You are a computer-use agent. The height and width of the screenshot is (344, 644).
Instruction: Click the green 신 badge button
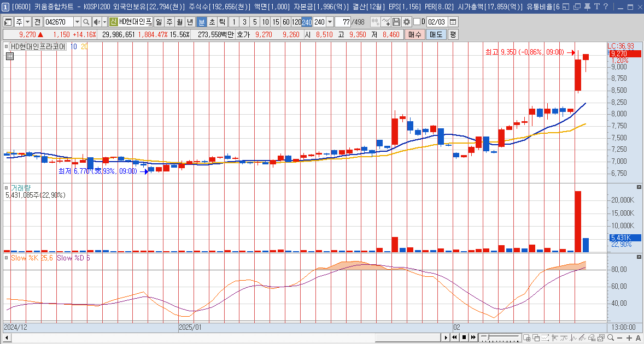[x=113, y=22]
